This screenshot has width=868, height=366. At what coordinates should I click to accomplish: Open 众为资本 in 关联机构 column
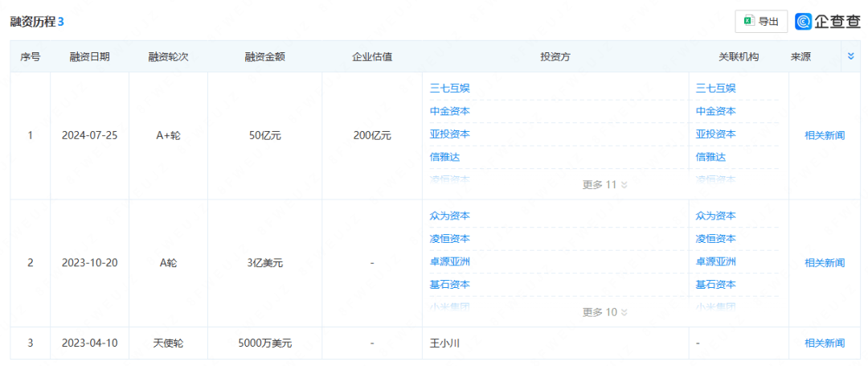point(716,216)
